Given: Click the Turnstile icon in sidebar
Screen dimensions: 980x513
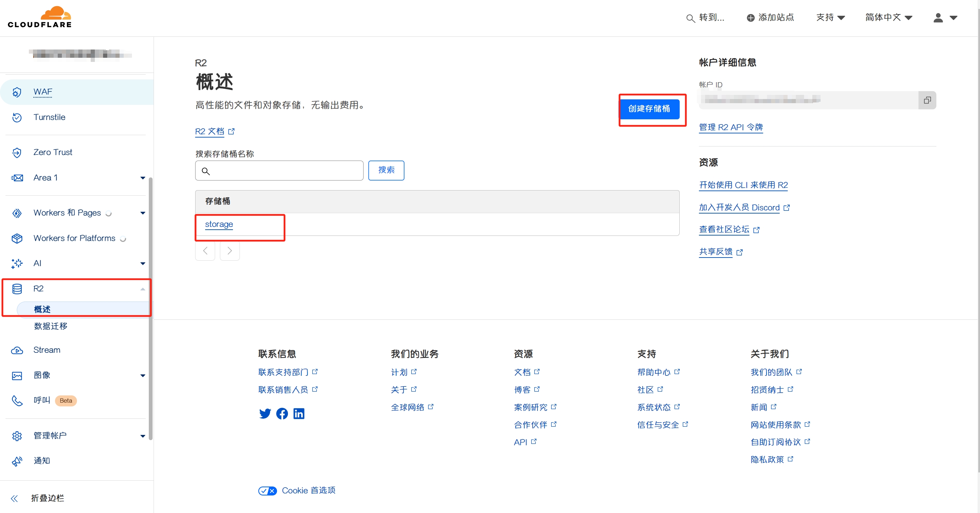Looking at the screenshot, I should point(17,117).
